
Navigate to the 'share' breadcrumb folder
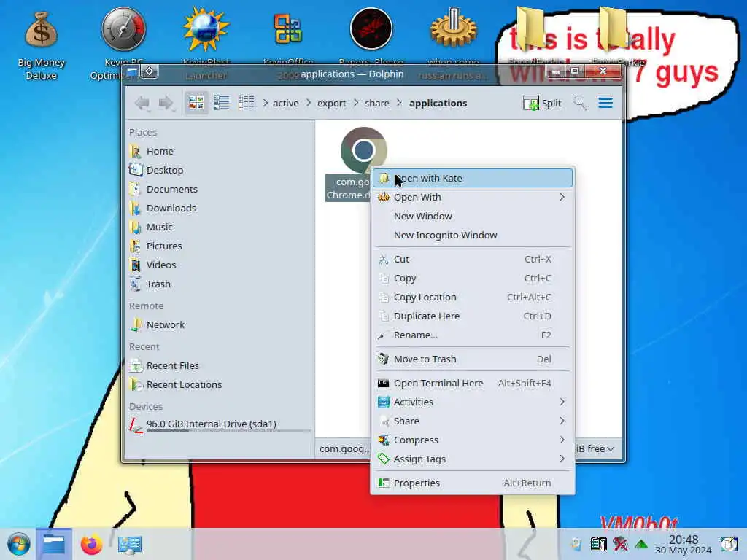click(377, 104)
